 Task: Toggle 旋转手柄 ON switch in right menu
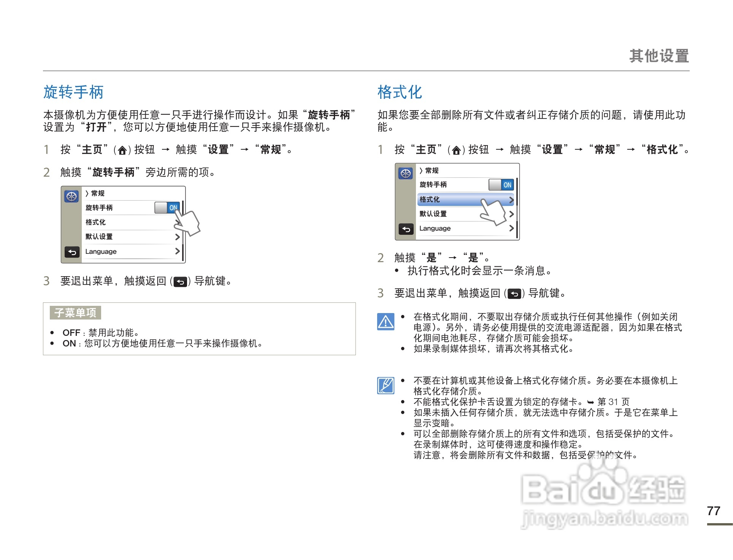(x=501, y=185)
